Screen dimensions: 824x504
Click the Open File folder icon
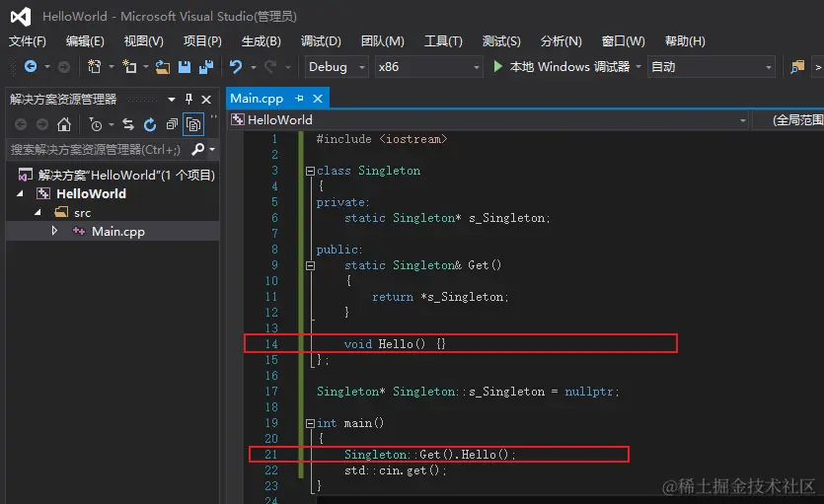coord(163,67)
